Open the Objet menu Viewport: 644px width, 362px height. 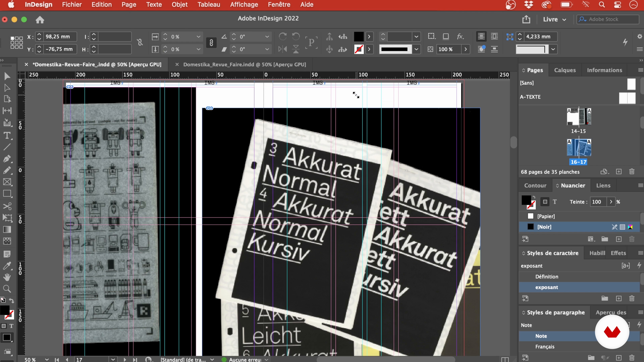tap(179, 5)
